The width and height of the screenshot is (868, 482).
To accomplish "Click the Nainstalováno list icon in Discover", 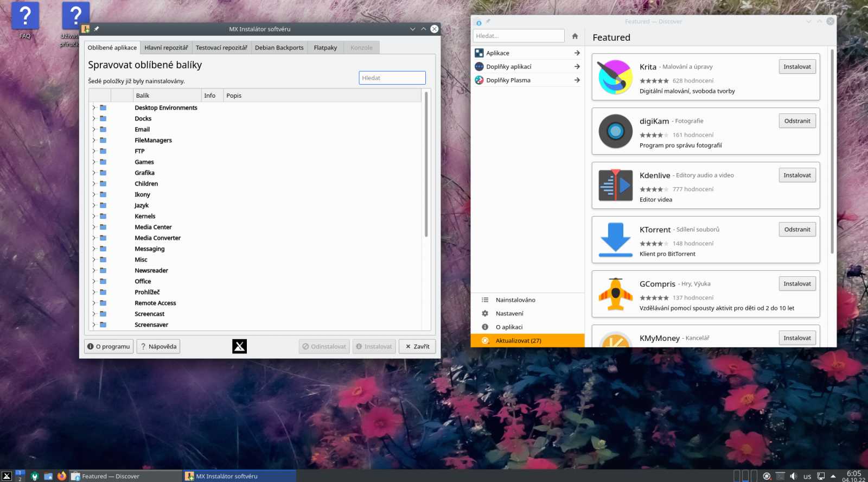I will tap(485, 300).
